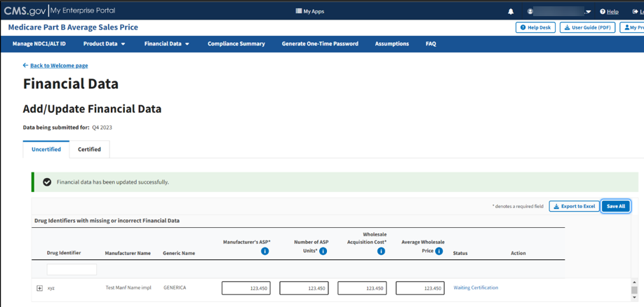Follow the Back to Welcome page link

point(58,65)
